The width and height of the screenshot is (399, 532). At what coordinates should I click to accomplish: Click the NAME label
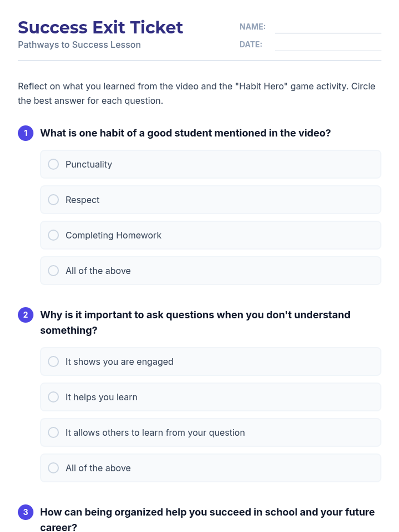point(252,27)
